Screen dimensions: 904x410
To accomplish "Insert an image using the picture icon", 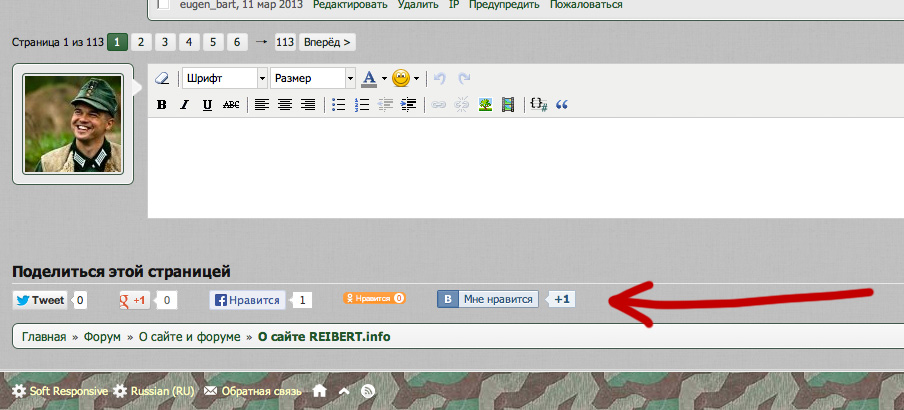I will tap(485, 104).
